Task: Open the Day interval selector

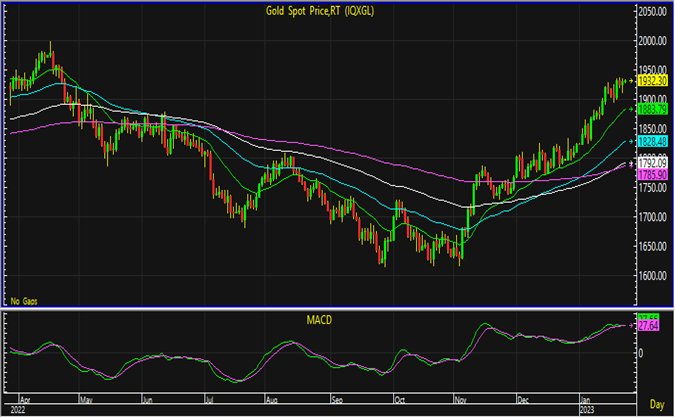Action: 655,406
